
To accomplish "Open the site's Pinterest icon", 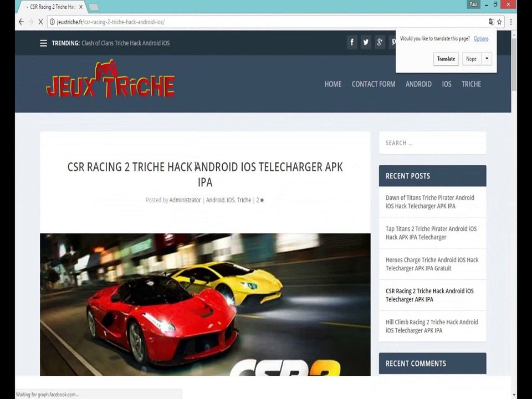I will click(x=392, y=42).
